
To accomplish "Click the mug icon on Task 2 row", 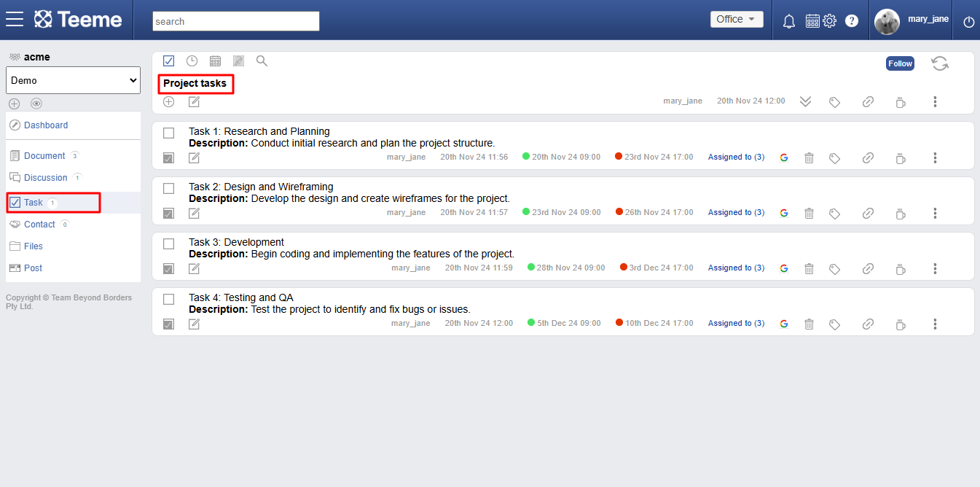I will (x=901, y=214).
